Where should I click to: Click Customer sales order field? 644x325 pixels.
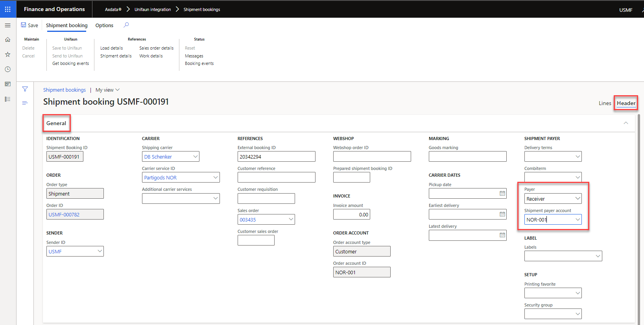[256, 240]
